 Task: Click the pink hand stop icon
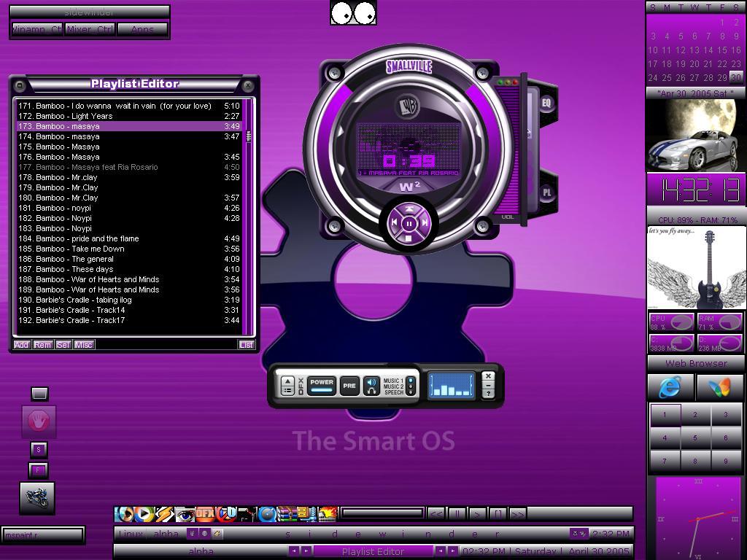click(39, 421)
